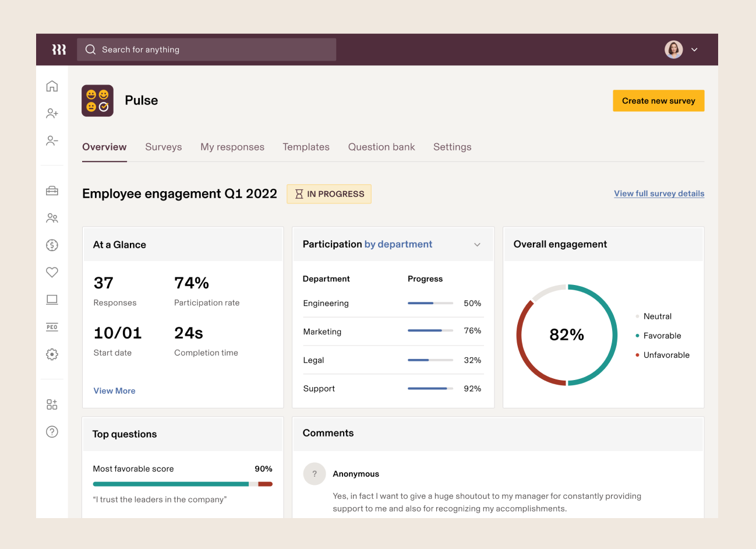Click the Favorable legend dot
The height and width of the screenshot is (549, 756).
coord(637,336)
